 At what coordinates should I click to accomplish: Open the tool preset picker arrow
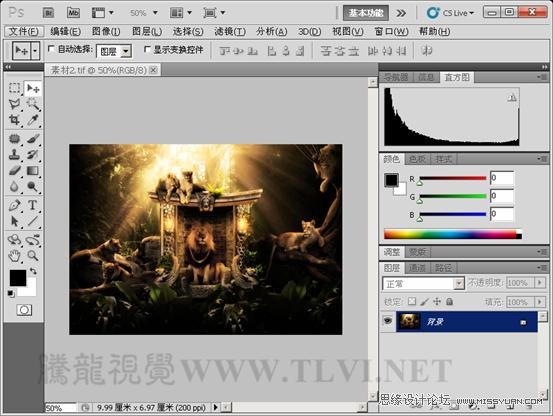(x=35, y=51)
